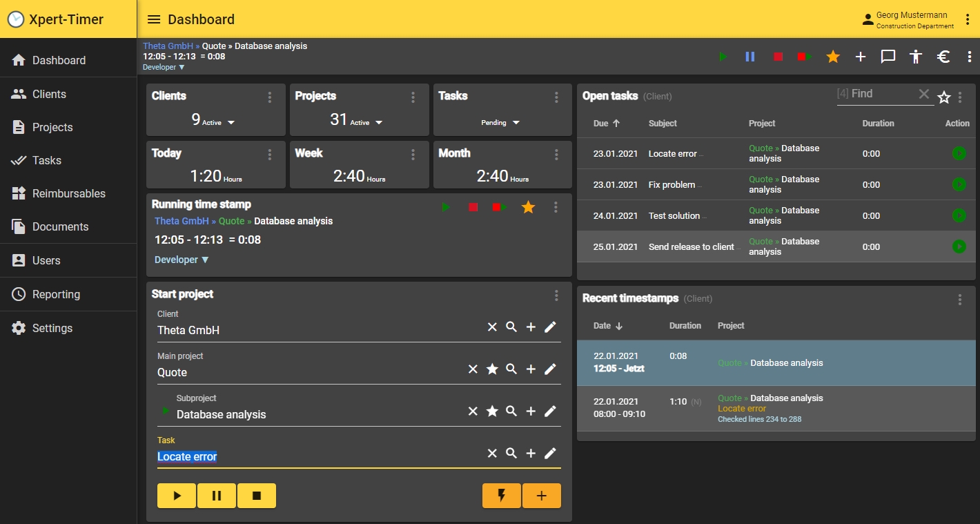Screen dimensions: 980x524
Task: Open the comment bubble in top toolbar
Action: [x=888, y=57]
